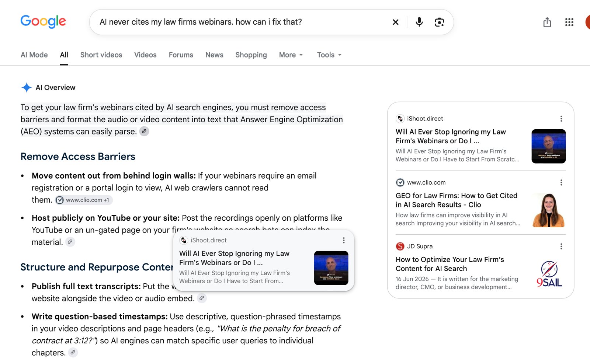
Task: Switch to the Videos tab
Action: [145, 55]
